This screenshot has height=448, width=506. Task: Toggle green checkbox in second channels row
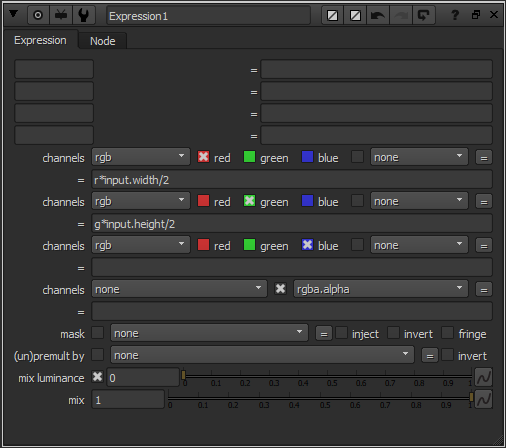(x=249, y=201)
